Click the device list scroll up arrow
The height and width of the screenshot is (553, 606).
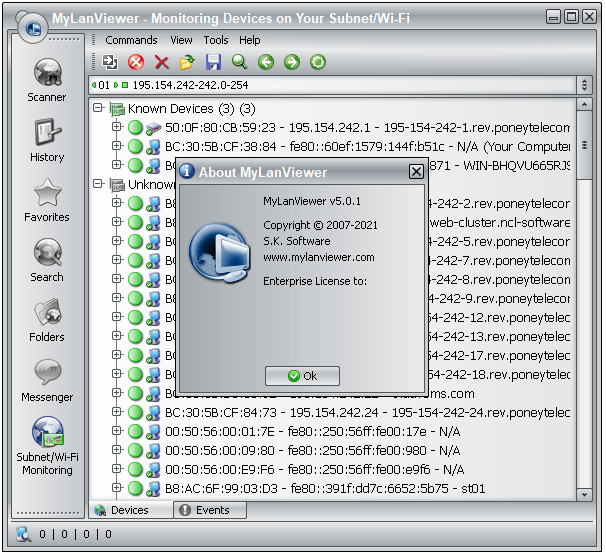584,105
